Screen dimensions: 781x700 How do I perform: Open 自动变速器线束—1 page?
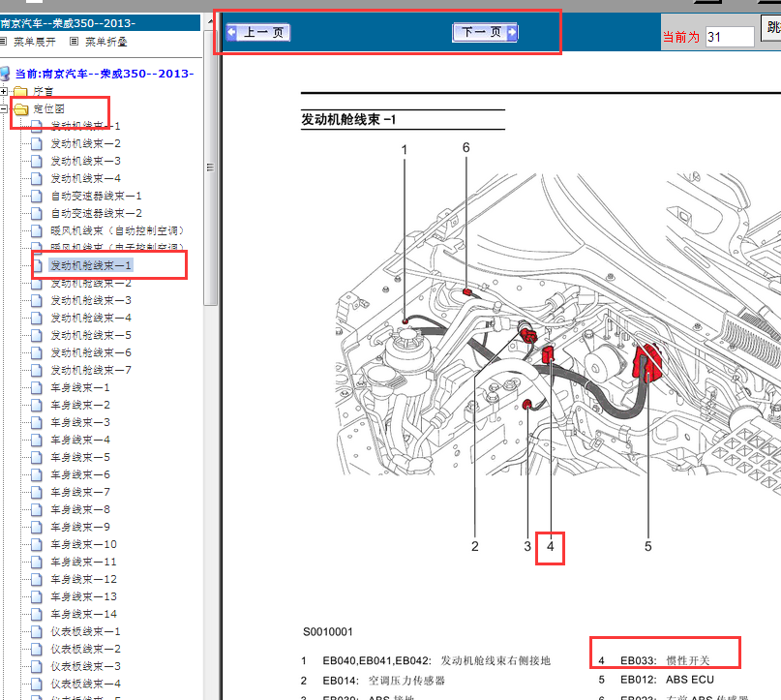pyautogui.click(x=96, y=196)
